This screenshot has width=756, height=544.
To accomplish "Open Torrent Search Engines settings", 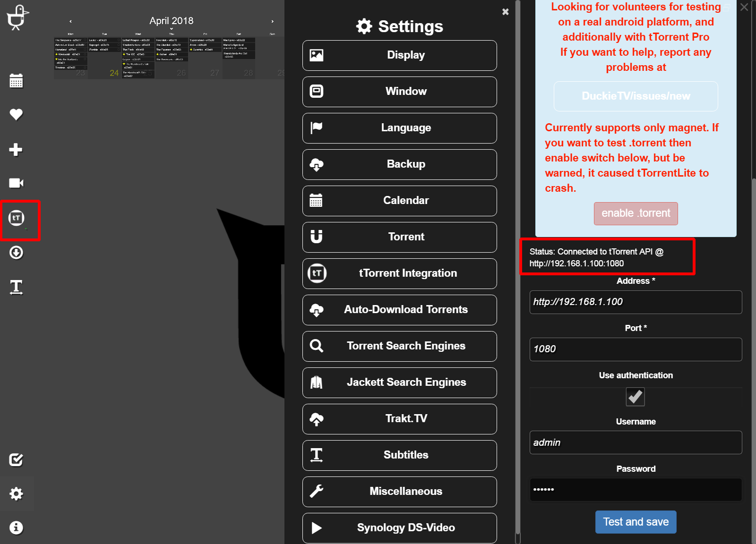I will pyautogui.click(x=400, y=346).
